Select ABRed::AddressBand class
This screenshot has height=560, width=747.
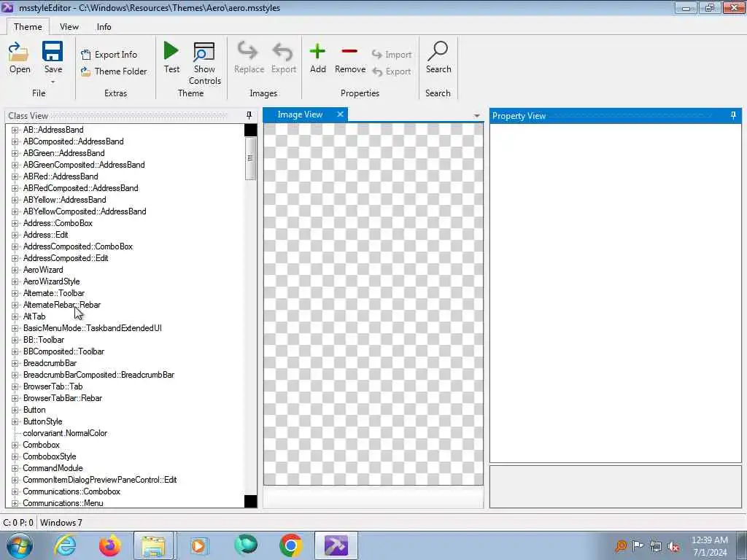61,176
